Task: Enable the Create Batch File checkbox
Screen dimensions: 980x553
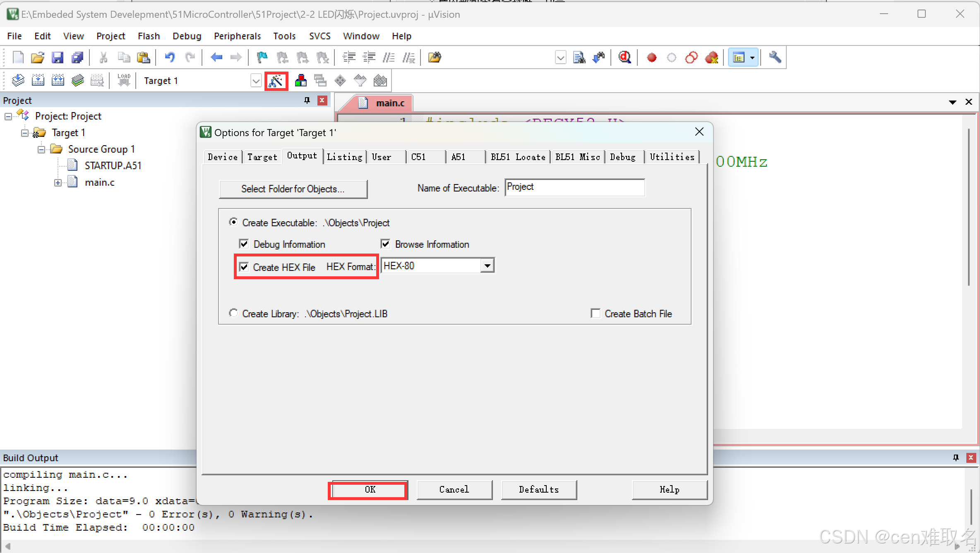Action: (596, 314)
